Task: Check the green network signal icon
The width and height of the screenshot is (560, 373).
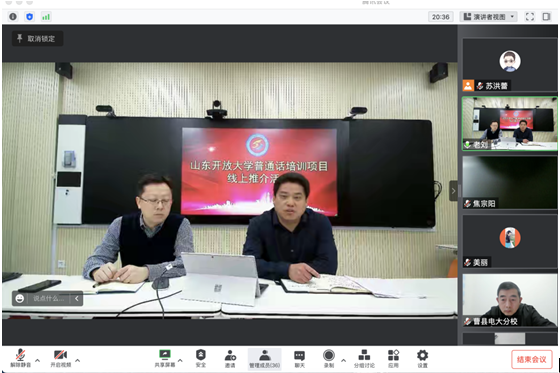Action: tap(46, 16)
